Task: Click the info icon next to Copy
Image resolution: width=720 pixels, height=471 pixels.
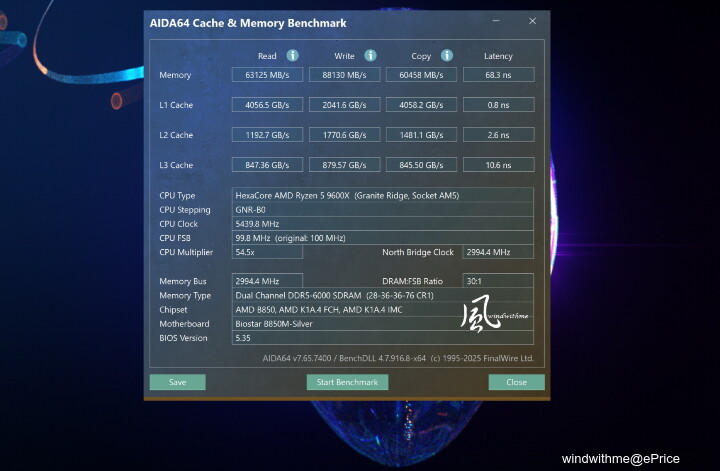Action: point(447,56)
